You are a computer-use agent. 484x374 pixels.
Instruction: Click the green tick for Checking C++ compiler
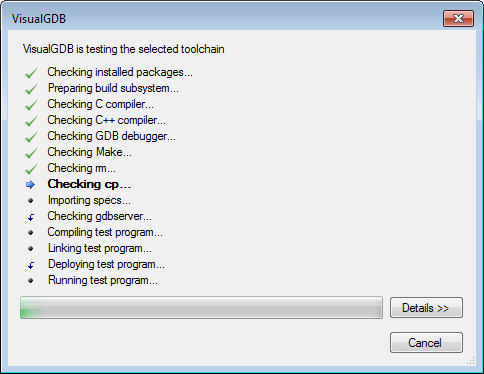coord(31,121)
